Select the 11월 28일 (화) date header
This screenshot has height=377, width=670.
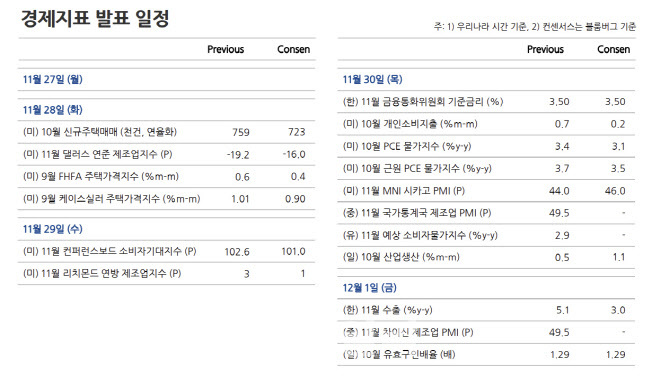[x=53, y=110]
